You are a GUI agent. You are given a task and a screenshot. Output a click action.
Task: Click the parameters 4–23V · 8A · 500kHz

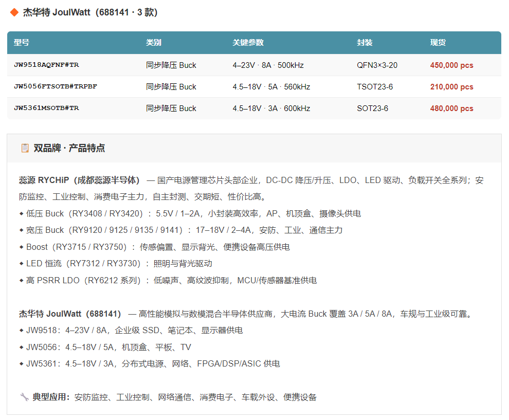point(268,65)
